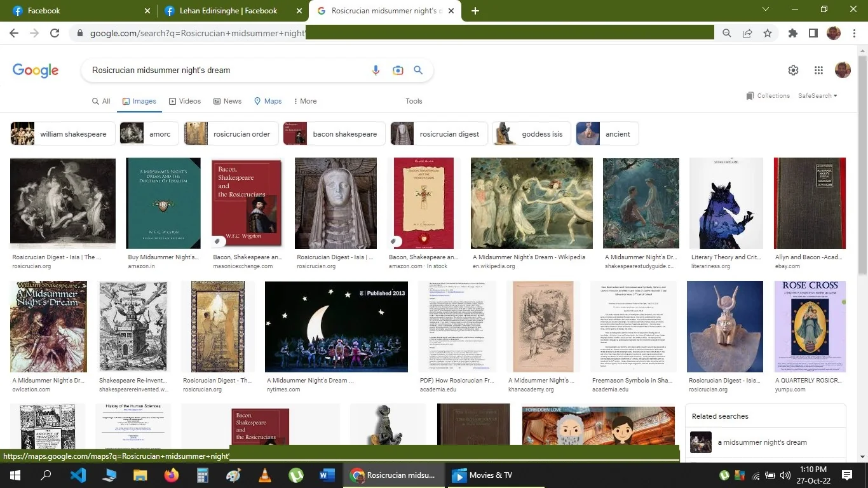Filter by bacon shakespeare chip

coord(334,134)
